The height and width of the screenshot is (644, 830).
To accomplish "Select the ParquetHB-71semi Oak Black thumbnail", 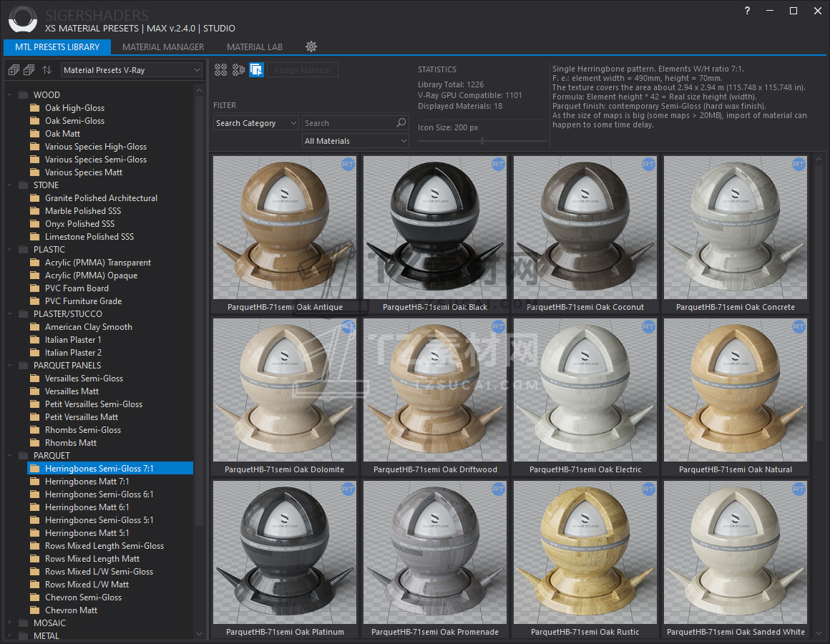I will 435,234.
